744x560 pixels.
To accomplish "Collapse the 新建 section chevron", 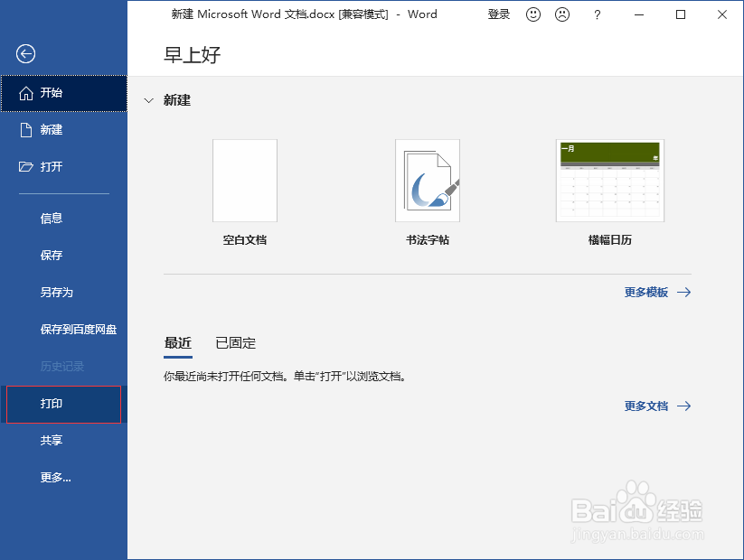I will click(149, 100).
